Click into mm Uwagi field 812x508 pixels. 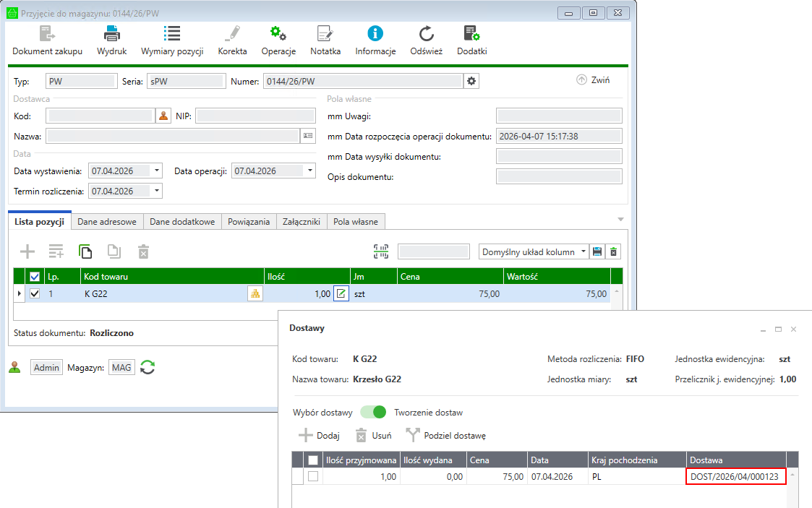559,116
